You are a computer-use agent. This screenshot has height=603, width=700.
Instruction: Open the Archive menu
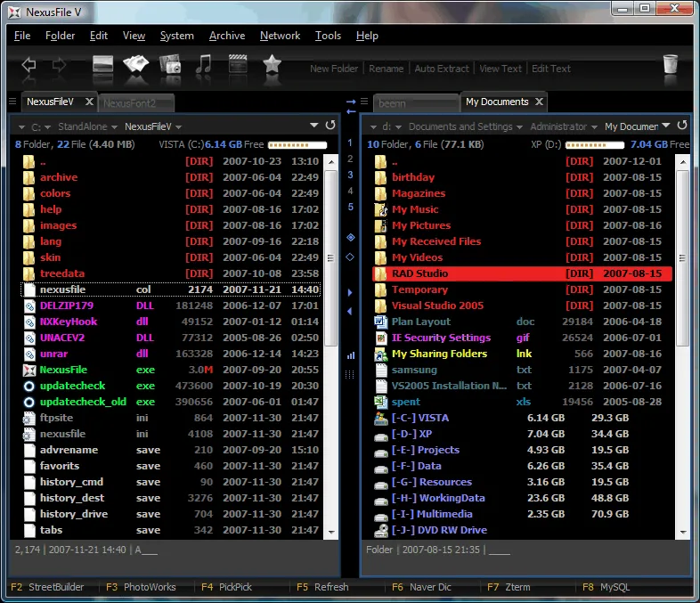pos(227,36)
